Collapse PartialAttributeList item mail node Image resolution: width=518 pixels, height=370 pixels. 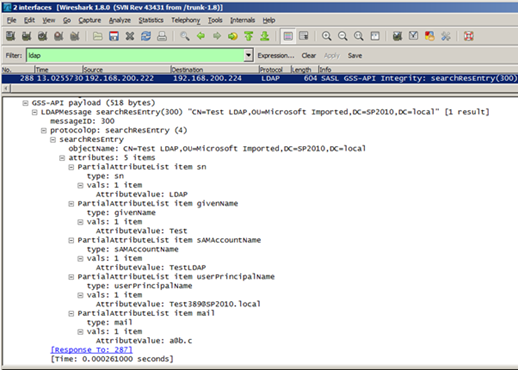pyautogui.click(x=71, y=314)
